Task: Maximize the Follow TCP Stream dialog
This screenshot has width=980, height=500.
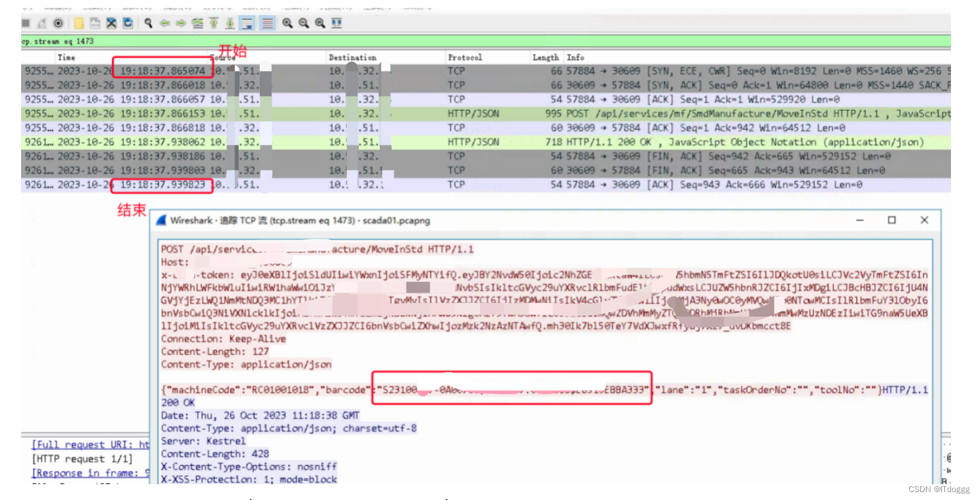Action: [892, 220]
